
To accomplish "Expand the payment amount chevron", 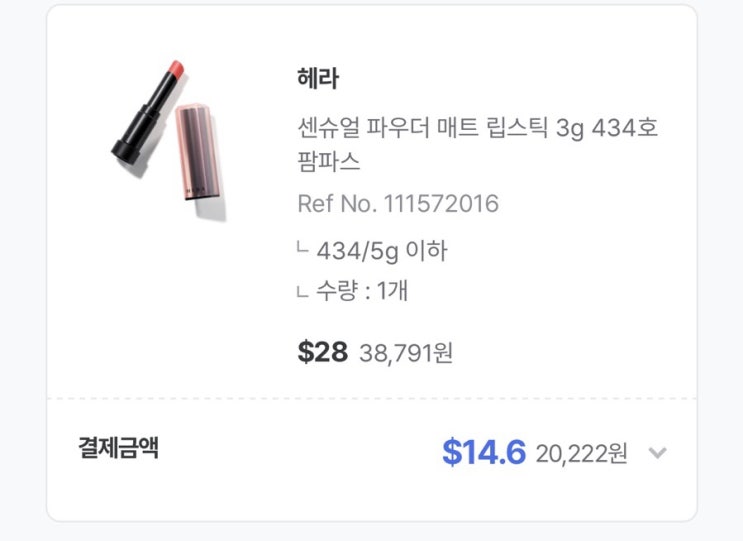I will (657, 453).
